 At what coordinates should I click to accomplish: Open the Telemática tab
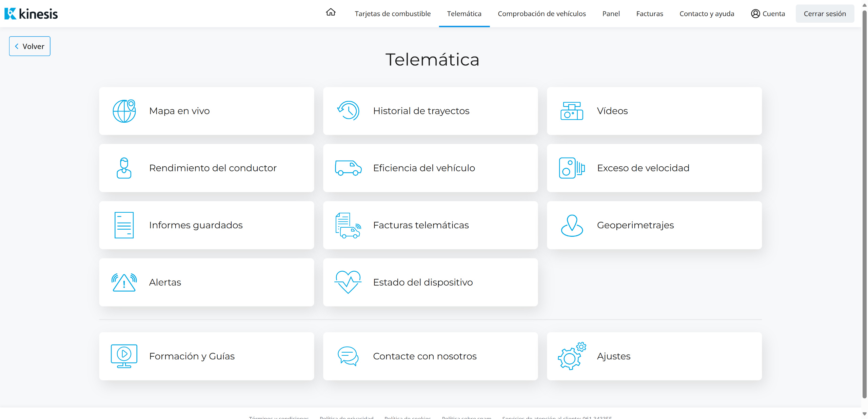point(464,14)
